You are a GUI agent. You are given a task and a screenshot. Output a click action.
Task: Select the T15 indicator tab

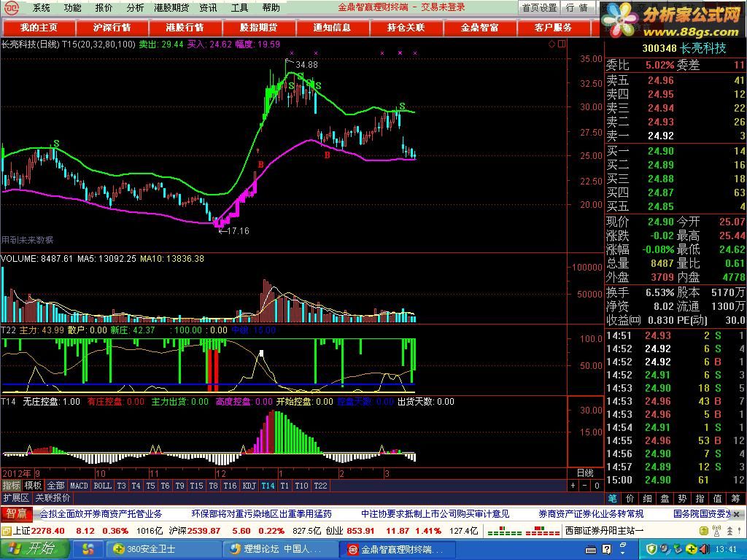tap(196, 486)
